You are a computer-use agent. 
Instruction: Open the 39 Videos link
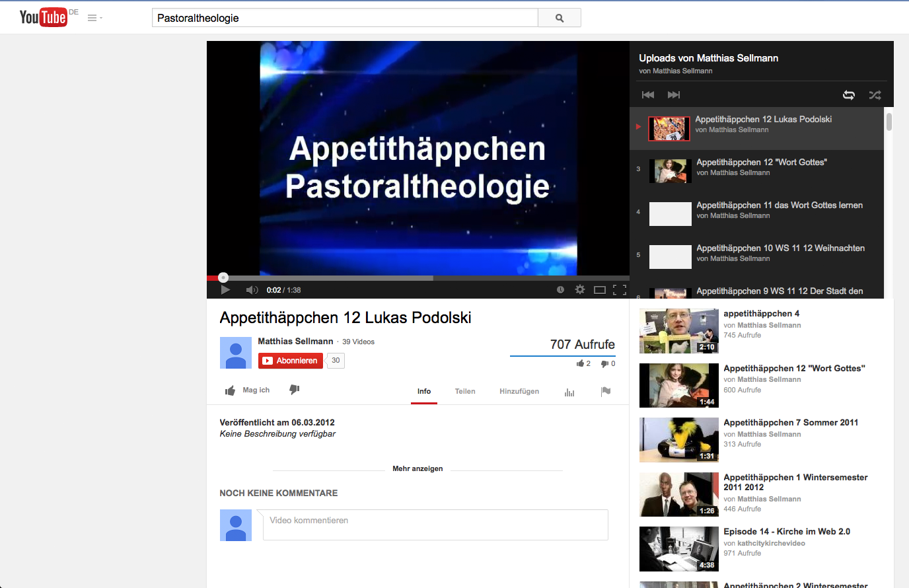click(x=358, y=342)
